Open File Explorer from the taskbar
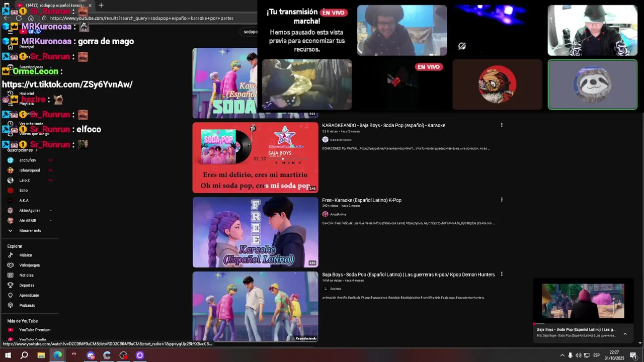 [x=41, y=355]
